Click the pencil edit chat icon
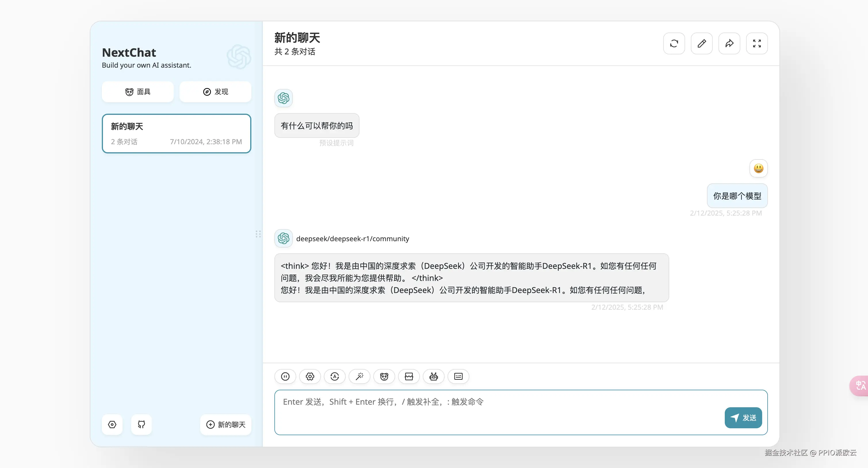 tap(701, 43)
